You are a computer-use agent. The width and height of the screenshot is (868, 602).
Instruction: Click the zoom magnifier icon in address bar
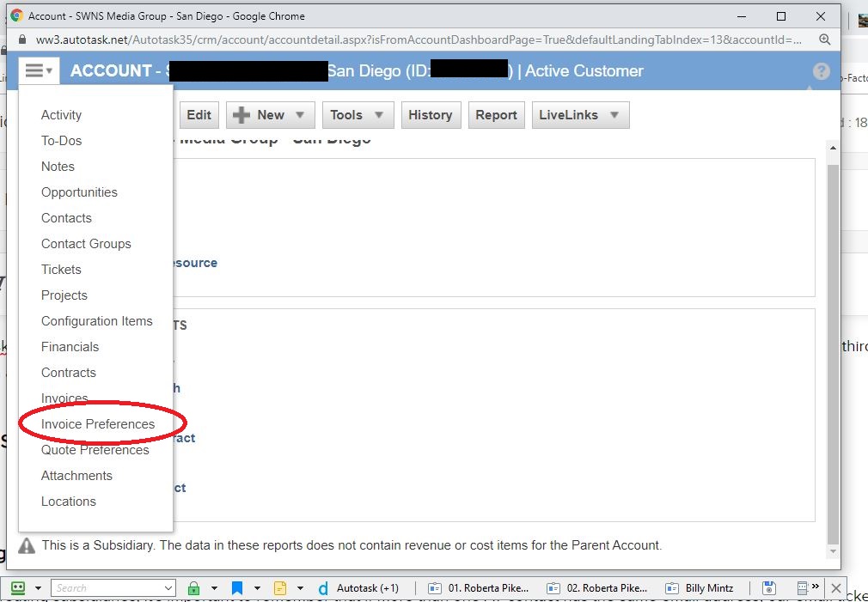coord(825,40)
